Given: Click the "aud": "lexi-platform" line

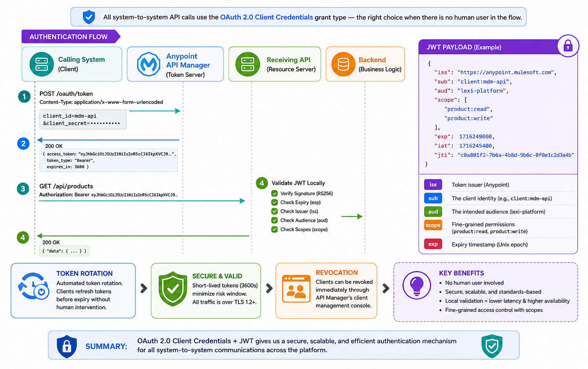Looking at the screenshot, I should point(471,91).
